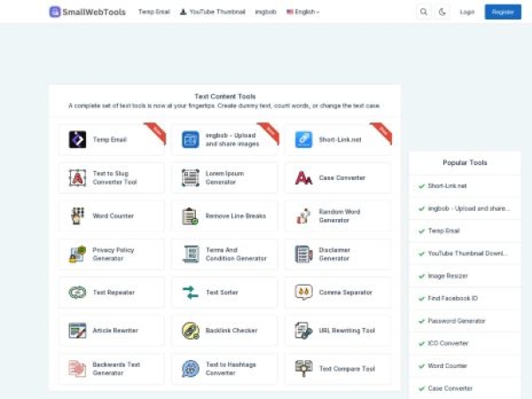This screenshot has width=532, height=399.
Task: Click the Word Counter card icon
Action: pos(77,215)
